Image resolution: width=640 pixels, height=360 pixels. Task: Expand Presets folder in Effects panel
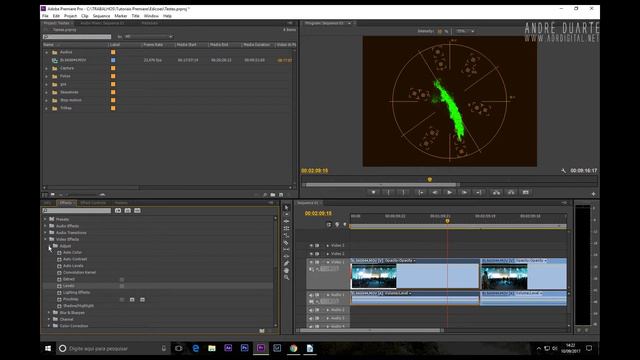[x=45, y=219]
